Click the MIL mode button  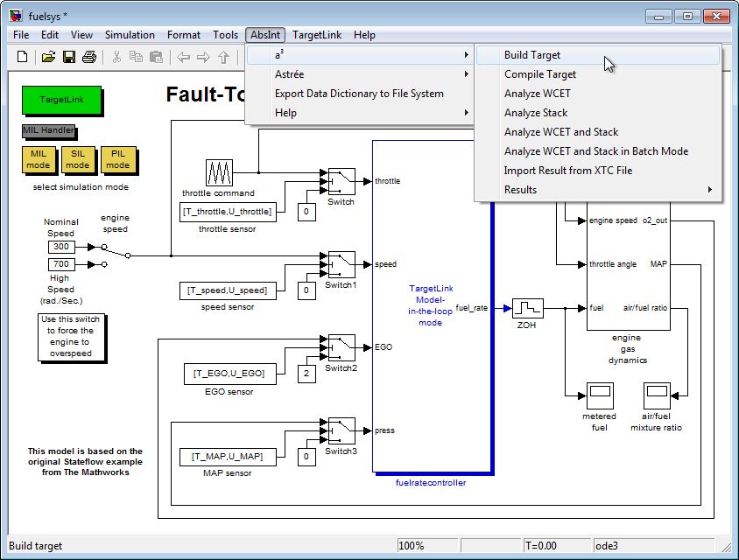click(x=39, y=159)
